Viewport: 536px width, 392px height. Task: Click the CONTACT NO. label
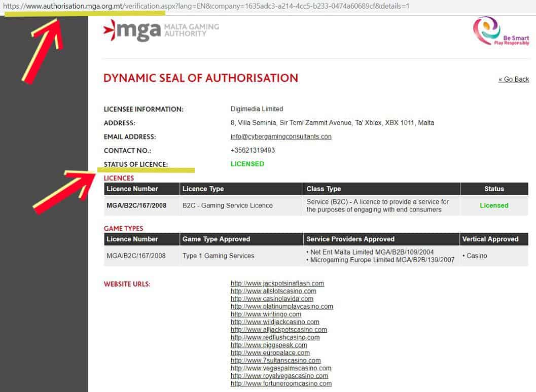[x=127, y=151]
